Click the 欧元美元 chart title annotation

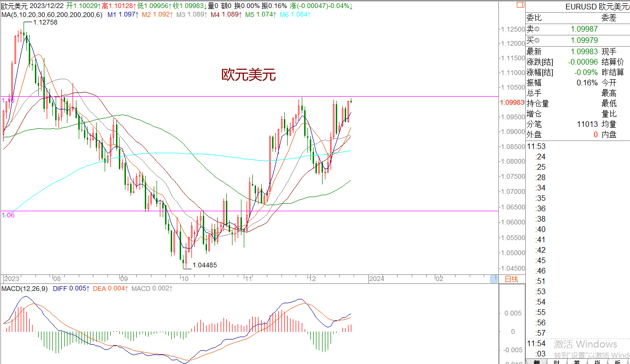[249, 74]
